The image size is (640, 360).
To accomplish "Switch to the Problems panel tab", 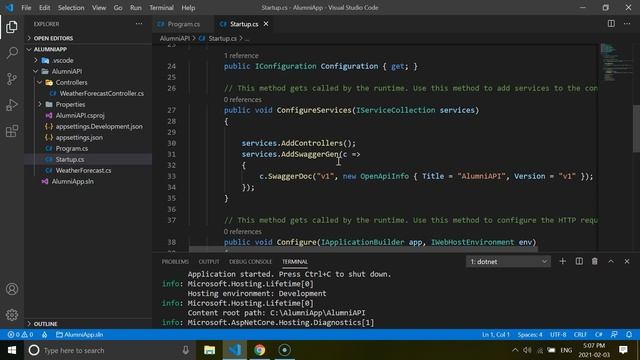I will click(175, 262).
